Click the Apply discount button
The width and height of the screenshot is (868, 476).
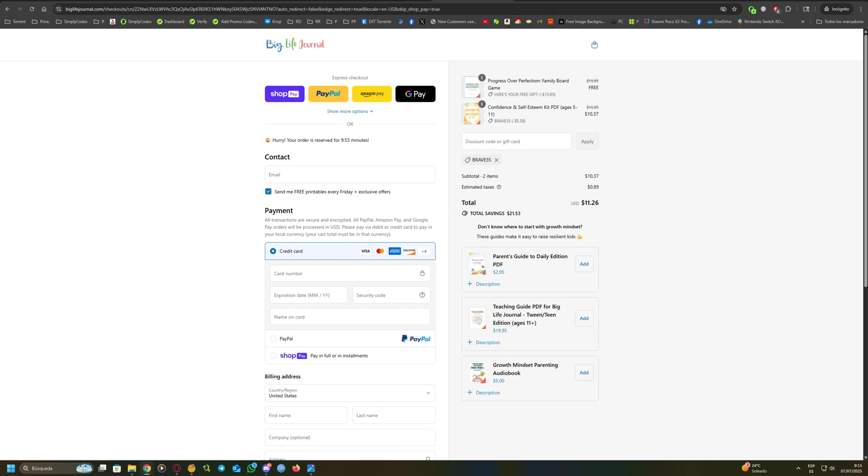tap(587, 141)
